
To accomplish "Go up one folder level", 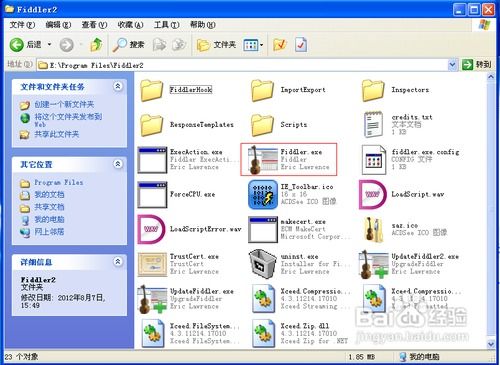I will coord(96,45).
